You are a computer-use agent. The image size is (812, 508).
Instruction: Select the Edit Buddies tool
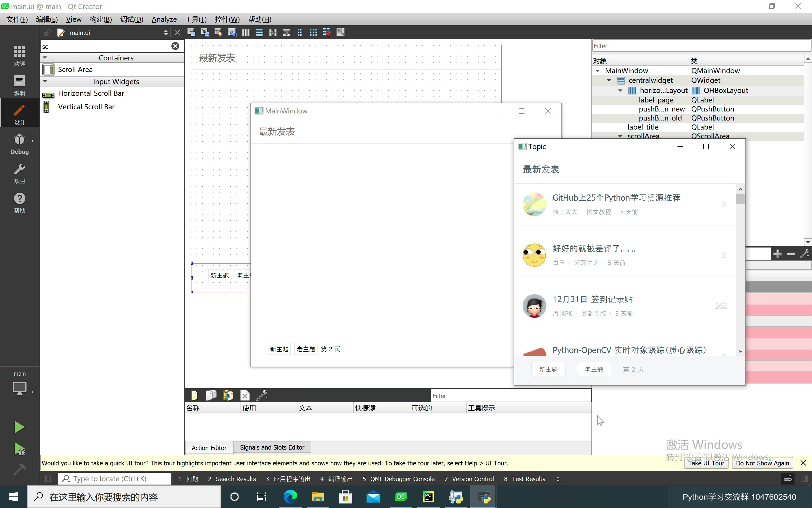coord(219,32)
